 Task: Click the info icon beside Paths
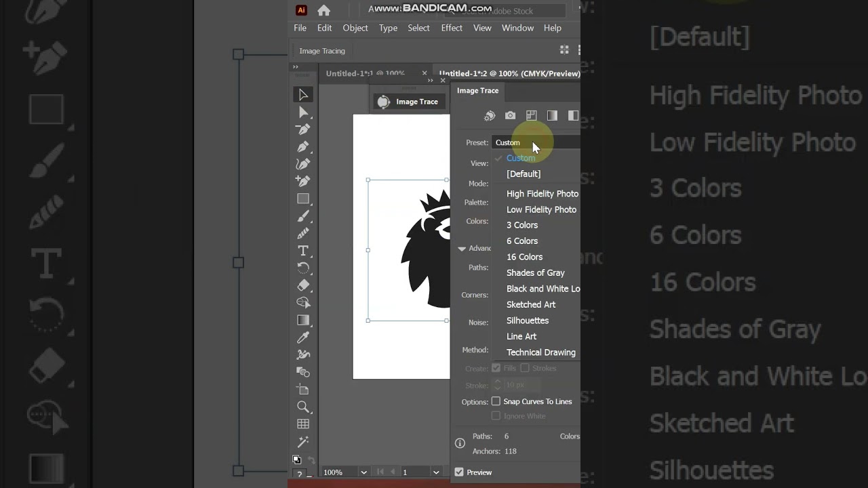(x=460, y=443)
